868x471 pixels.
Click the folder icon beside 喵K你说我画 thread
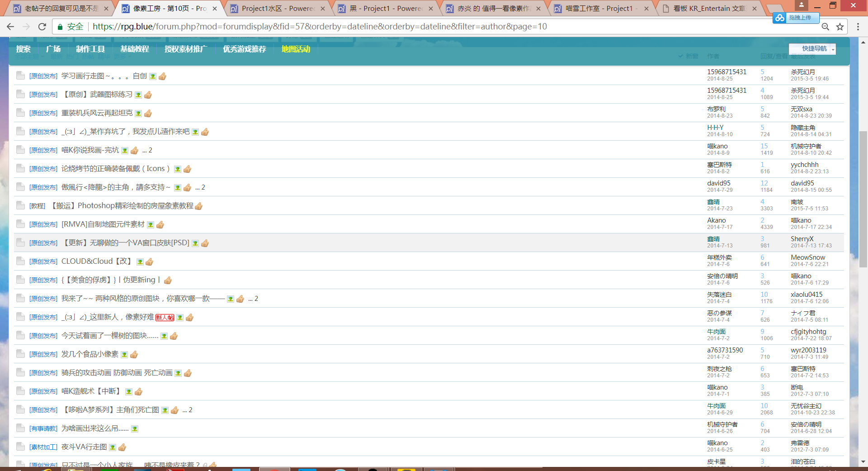tap(20, 150)
